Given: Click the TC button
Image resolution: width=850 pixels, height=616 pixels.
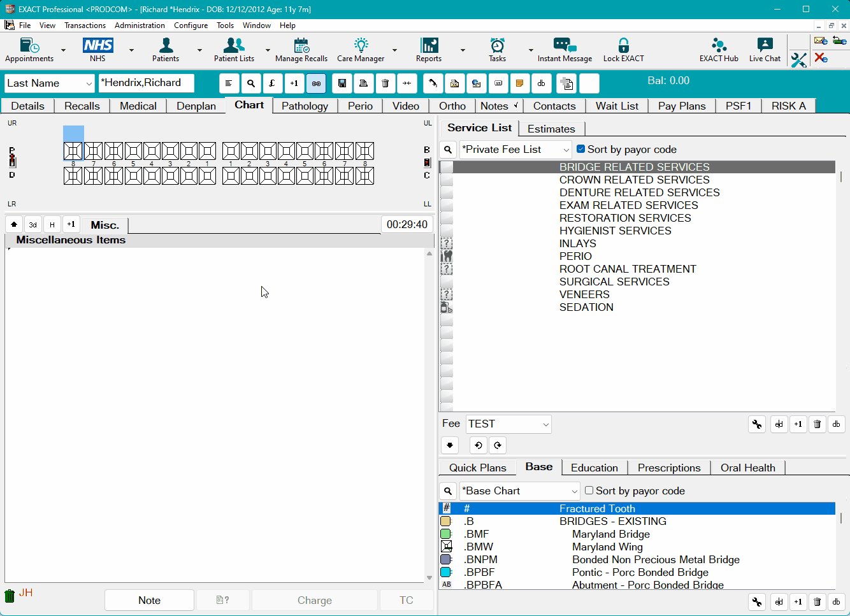Looking at the screenshot, I should click(407, 600).
